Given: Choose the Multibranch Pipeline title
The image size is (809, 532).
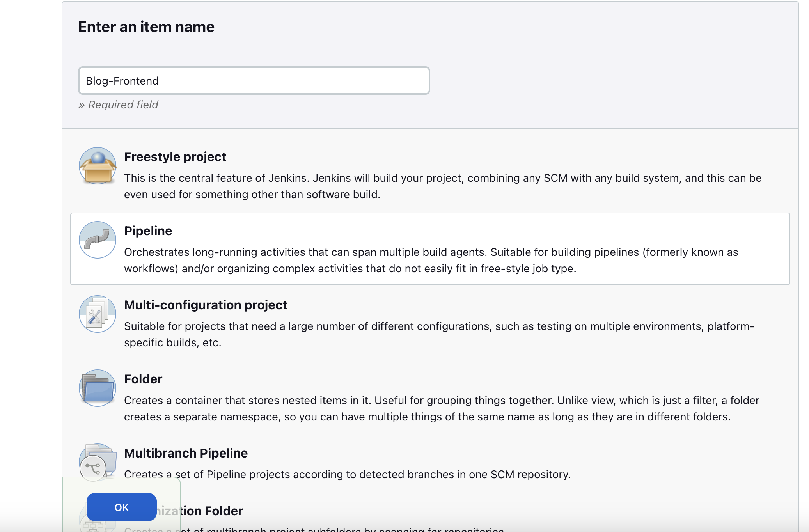Looking at the screenshot, I should pyautogui.click(x=186, y=453).
